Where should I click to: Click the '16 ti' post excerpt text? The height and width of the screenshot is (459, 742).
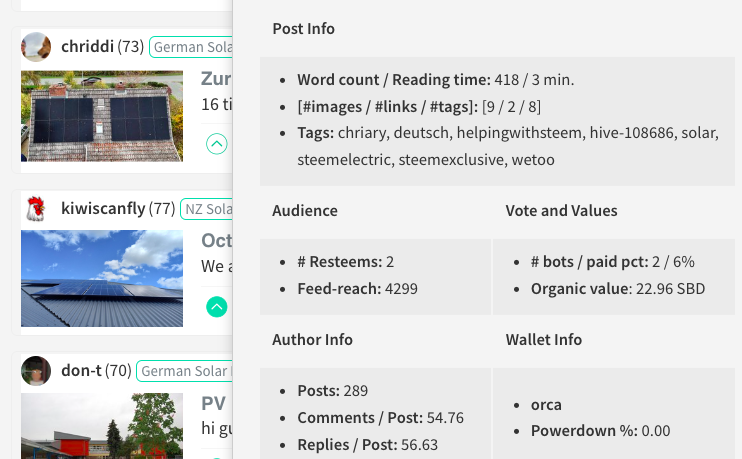[x=216, y=104]
